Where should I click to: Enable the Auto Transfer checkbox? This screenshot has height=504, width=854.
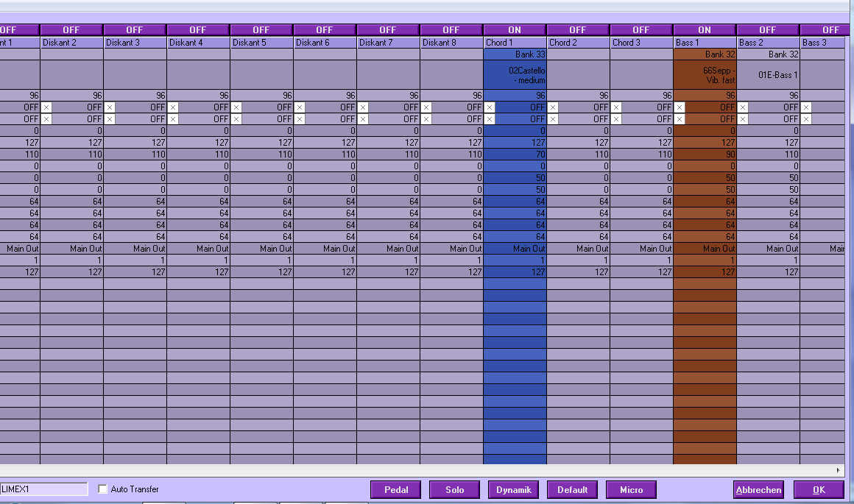(102, 489)
